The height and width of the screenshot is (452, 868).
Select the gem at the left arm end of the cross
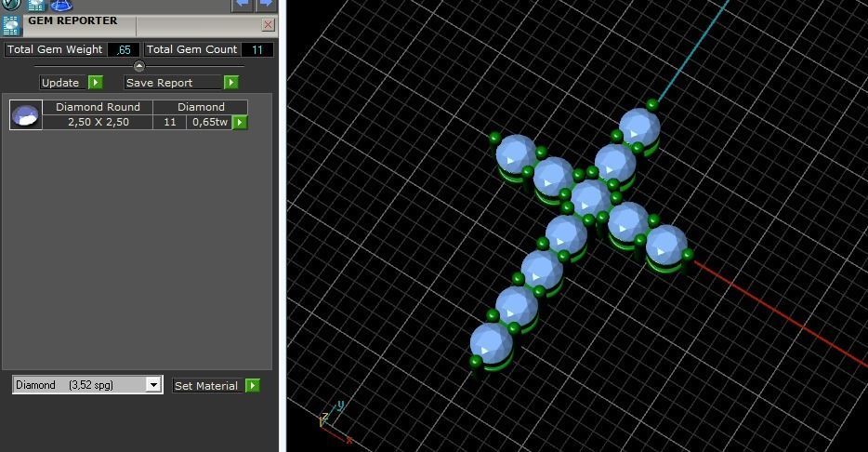coord(516,154)
